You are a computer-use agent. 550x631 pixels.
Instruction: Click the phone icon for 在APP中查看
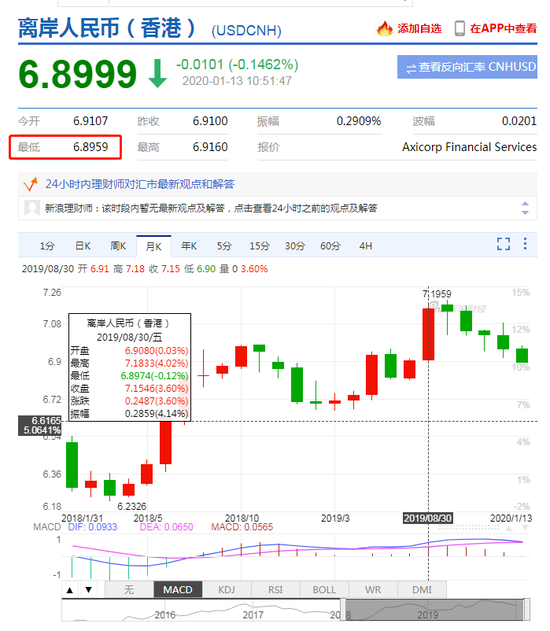pyautogui.click(x=459, y=28)
